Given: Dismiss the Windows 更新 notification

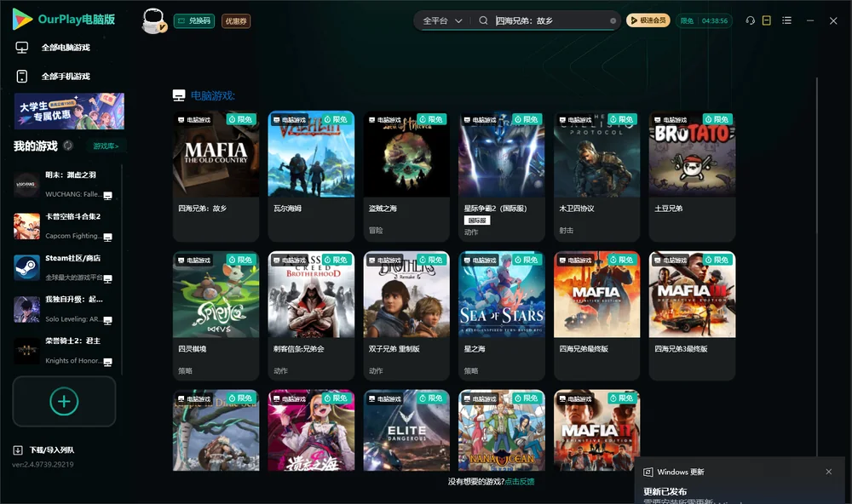Looking at the screenshot, I should coord(829,472).
